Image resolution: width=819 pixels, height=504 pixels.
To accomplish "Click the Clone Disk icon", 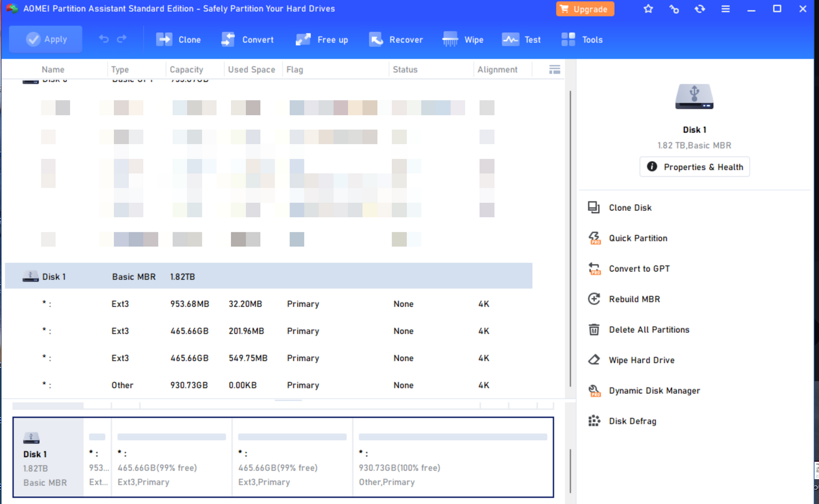I will pyautogui.click(x=594, y=208).
